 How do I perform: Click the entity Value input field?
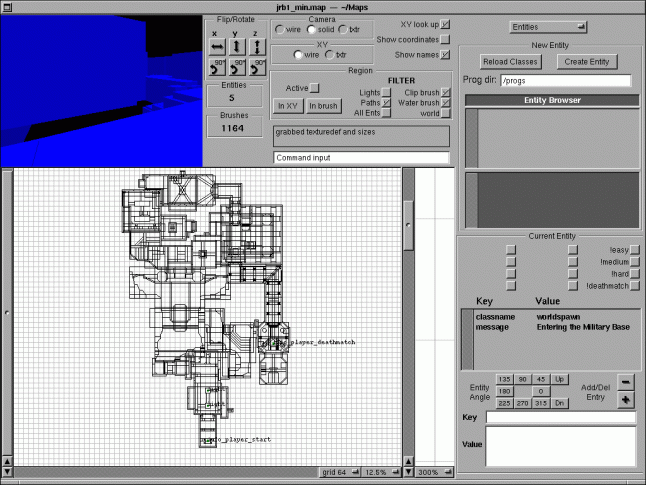pyautogui.click(x=561, y=446)
